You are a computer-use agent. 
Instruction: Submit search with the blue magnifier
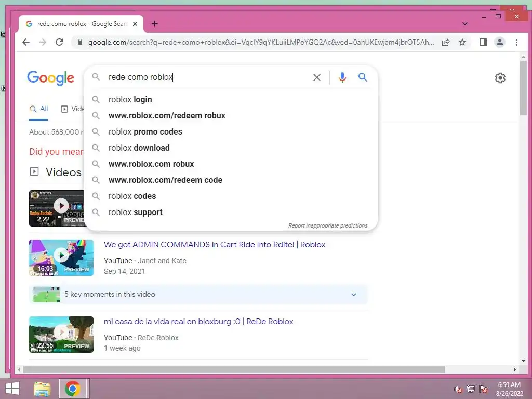point(363,77)
